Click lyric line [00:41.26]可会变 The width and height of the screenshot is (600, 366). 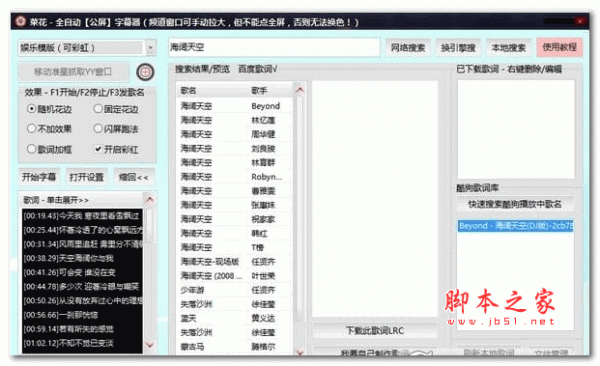82,273
